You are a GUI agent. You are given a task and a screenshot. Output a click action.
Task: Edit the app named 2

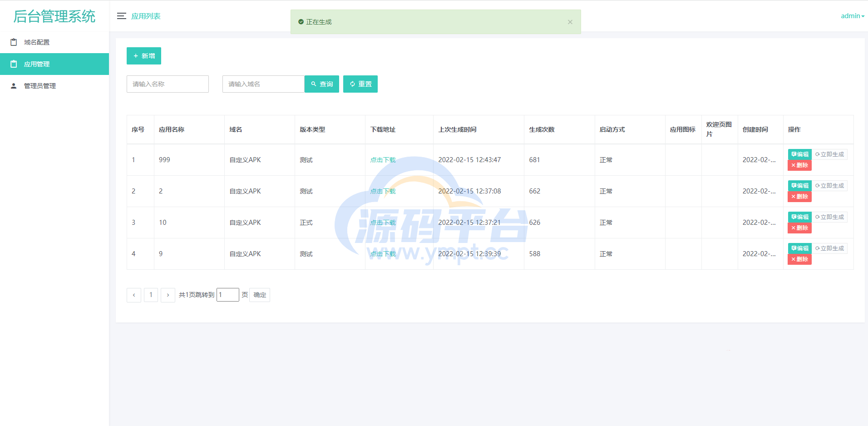tap(800, 186)
